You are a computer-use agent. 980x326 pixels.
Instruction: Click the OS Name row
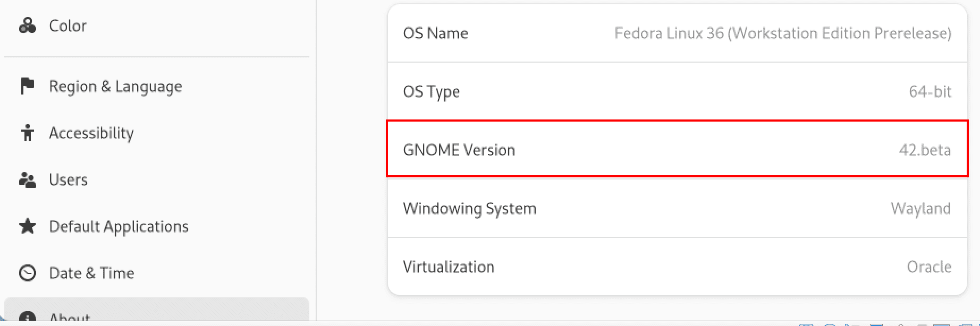click(675, 33)
